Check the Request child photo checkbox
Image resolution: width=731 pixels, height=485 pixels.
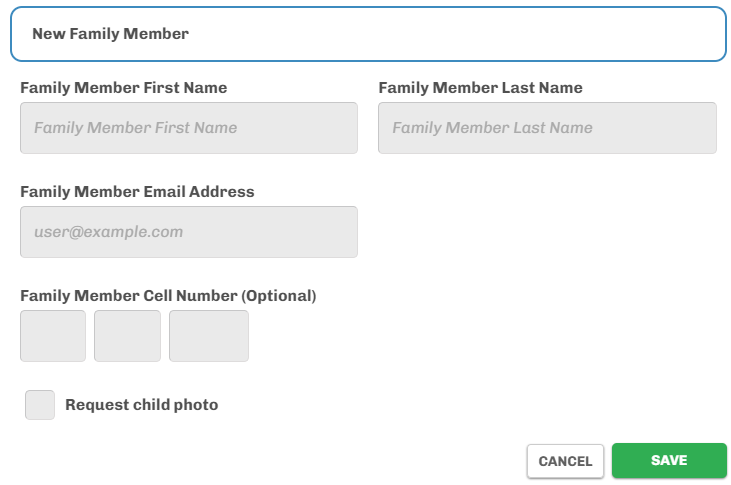pyautogui.click(x=40, y=405)
